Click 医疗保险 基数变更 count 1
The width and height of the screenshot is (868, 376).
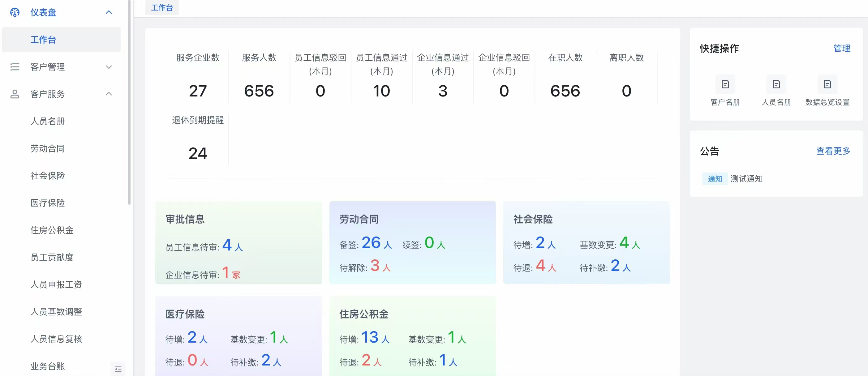click(273, 338)
